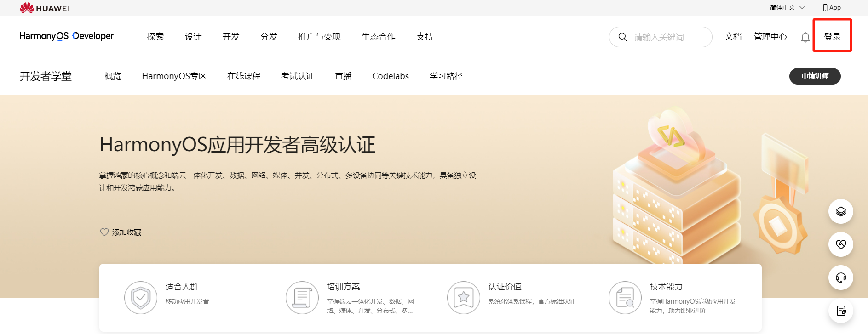Open the 文档 link
Screen dimensions: 868x334
pos(733,37)
